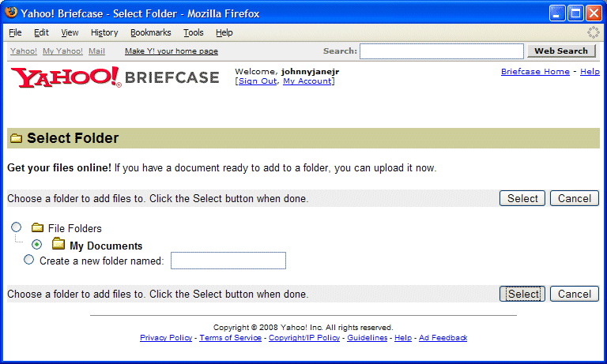Viewport: 607px width, 364px height.
Task: Select the My Documents radio button
Action: tap(37, 245)
